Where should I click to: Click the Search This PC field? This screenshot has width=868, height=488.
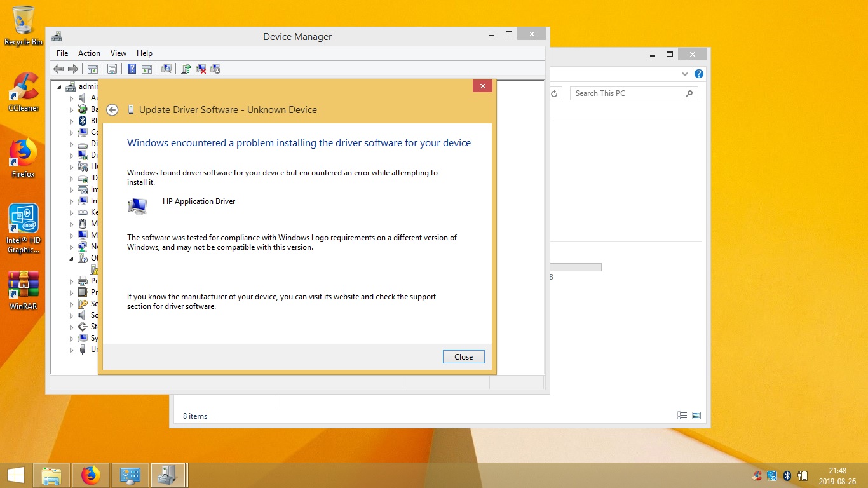coord(628,93)
